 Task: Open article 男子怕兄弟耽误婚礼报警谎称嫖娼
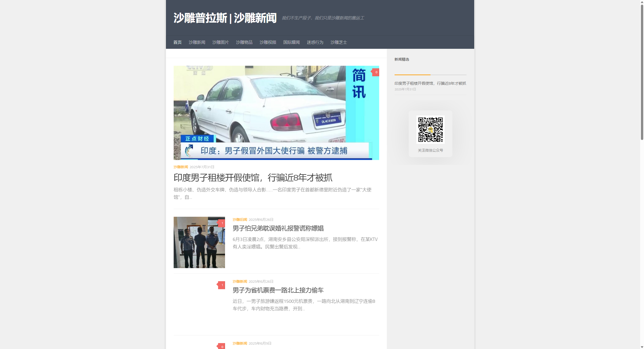pos(278,228)
